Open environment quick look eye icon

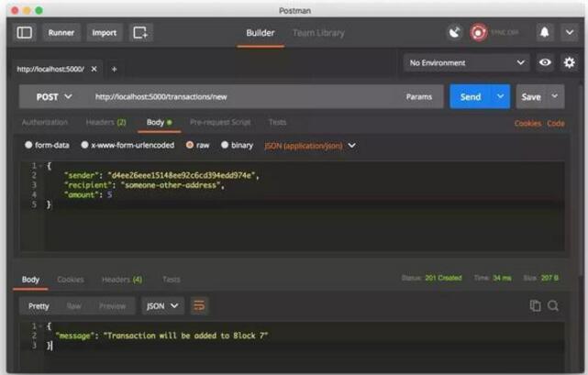click(x=546, y=63)
